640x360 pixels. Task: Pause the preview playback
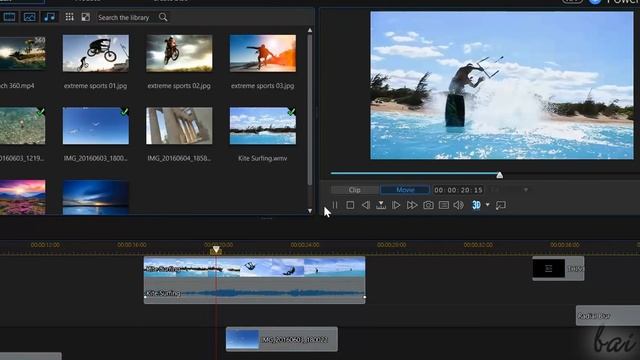[335, 205]
